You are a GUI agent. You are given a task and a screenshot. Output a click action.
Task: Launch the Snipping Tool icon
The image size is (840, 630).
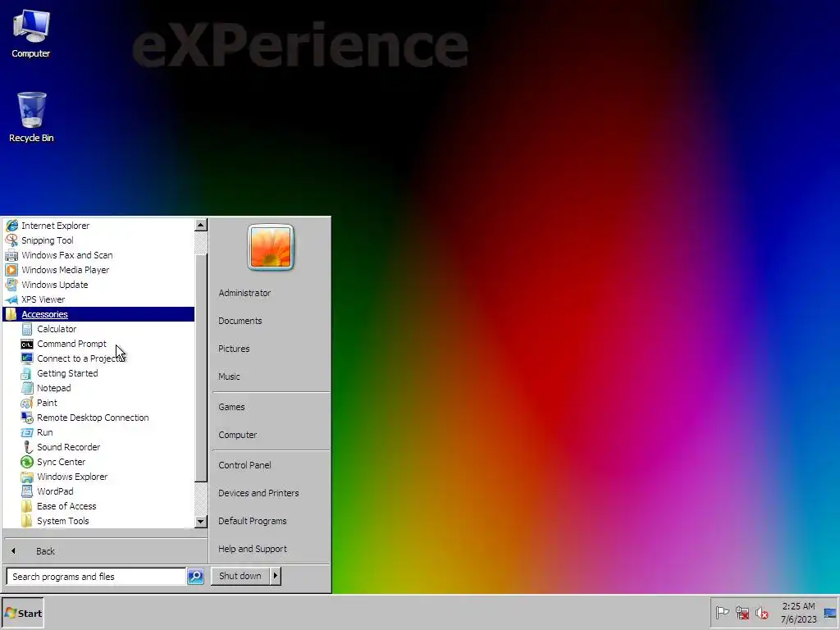coord(11,240)
